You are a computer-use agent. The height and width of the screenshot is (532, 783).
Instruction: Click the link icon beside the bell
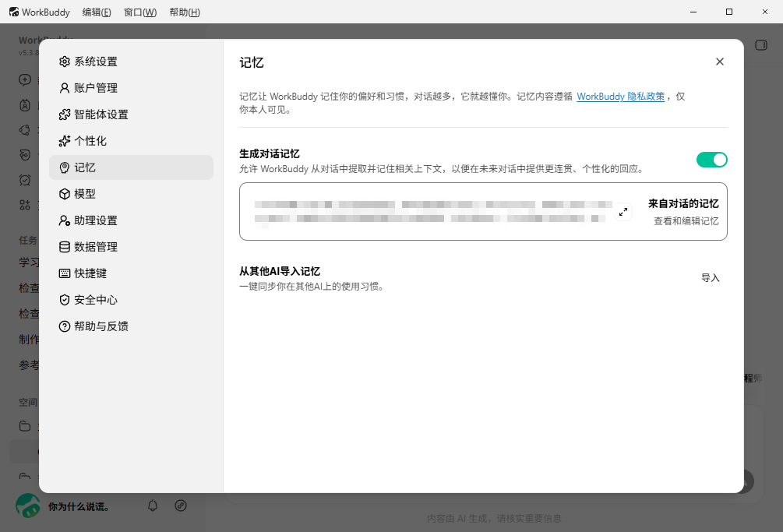(181, 506)
